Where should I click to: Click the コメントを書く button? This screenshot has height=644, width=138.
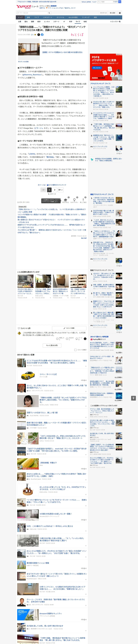click(69, 328)
